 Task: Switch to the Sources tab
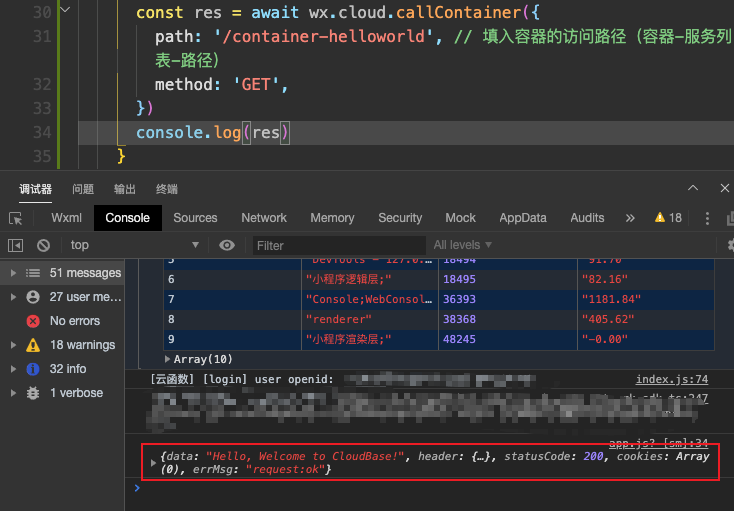pyautogui.click(x=195, y=218)
